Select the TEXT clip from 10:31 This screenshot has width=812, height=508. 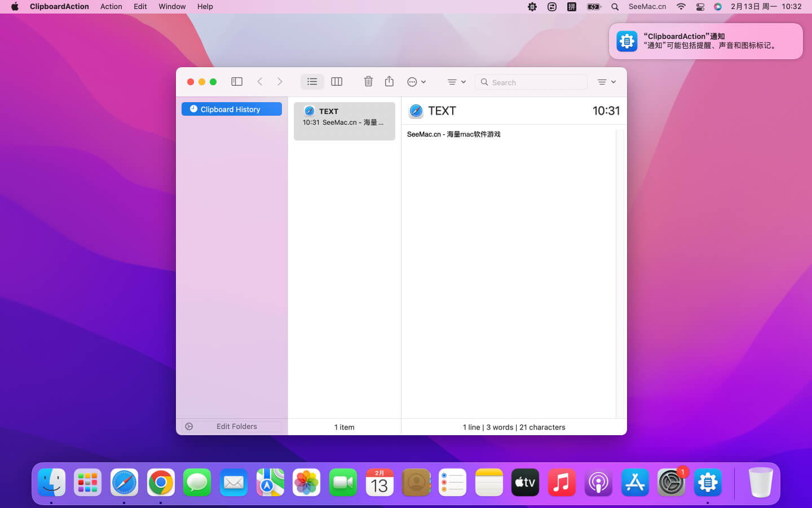click(344, 121)
